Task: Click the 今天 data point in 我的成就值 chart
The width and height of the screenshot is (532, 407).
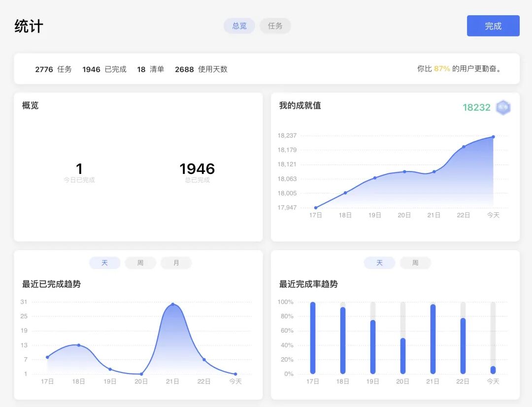Action: click(493, 137)
